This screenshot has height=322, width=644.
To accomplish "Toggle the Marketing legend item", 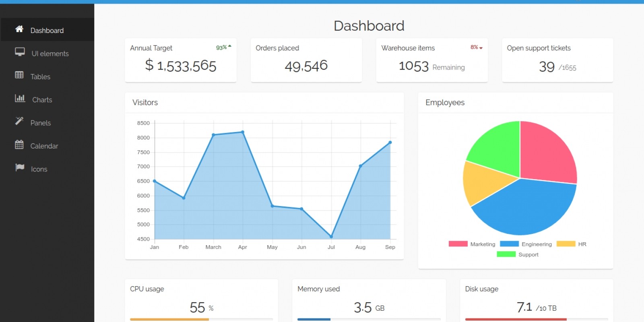I will pyautogui.click(x=472, y=244).
